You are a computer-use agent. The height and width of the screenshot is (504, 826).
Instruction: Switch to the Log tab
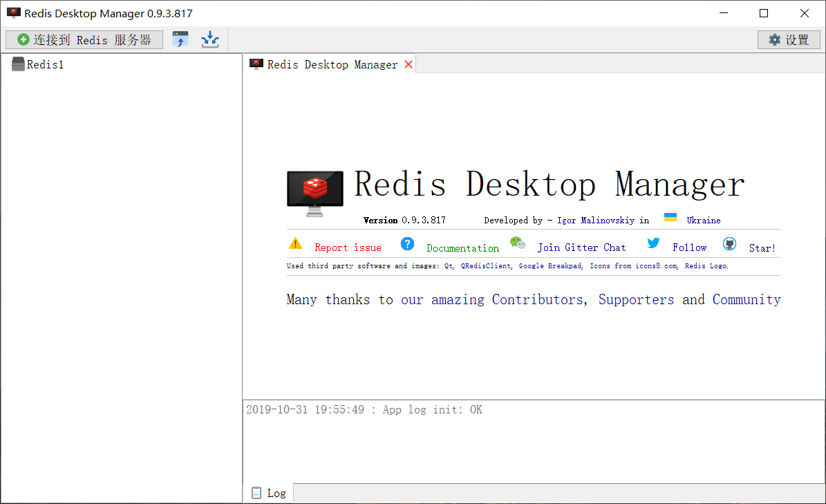[x=269, y=493]
